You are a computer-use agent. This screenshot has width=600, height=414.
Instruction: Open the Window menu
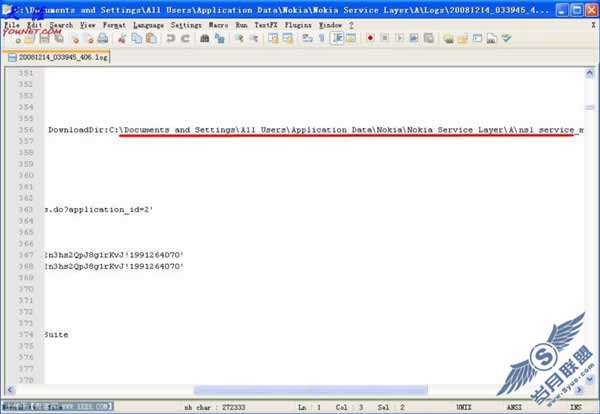(x=330, y=25)
